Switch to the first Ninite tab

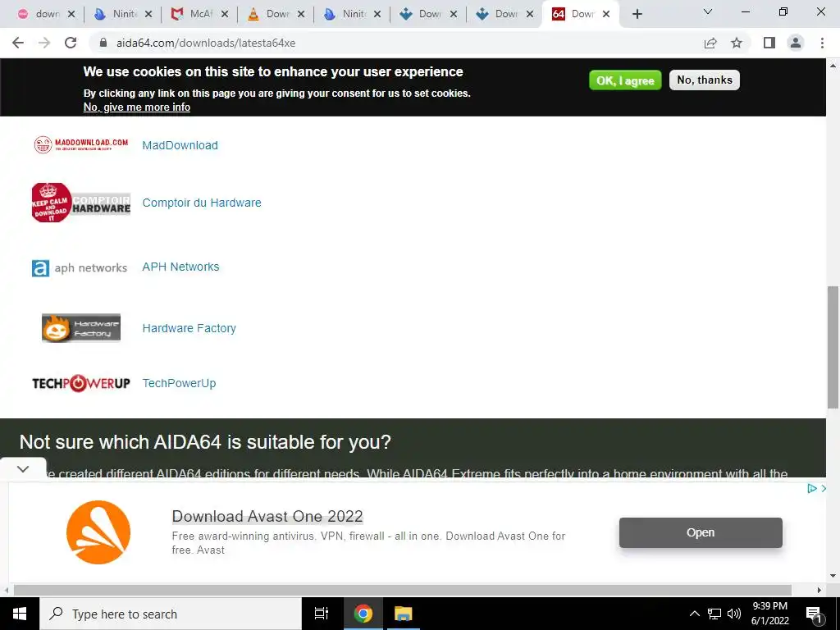pos(123,15)
